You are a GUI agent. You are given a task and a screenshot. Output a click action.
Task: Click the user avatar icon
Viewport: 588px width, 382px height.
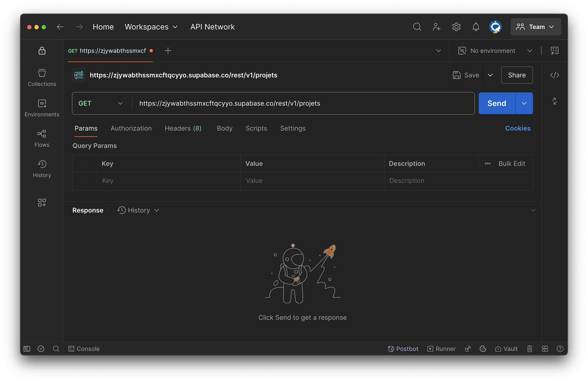pyautogui.click(x=495, y=27)
